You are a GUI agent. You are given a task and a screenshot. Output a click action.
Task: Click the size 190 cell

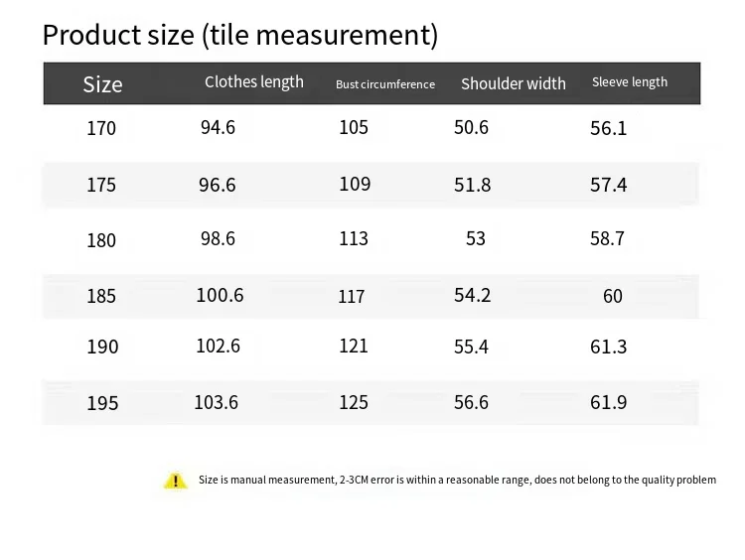click(102, 347)
